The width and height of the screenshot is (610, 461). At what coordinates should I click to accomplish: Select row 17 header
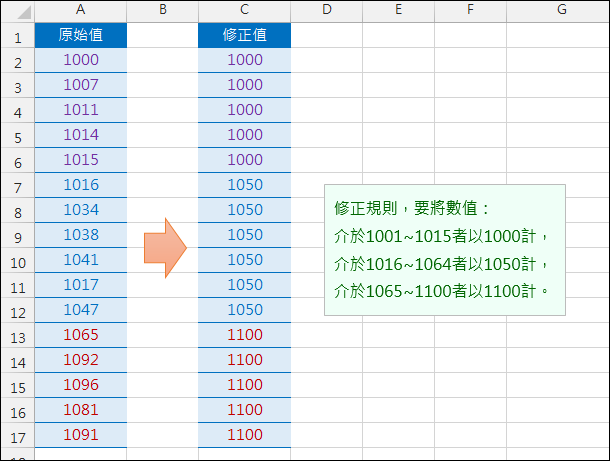(x=18, y=436)
